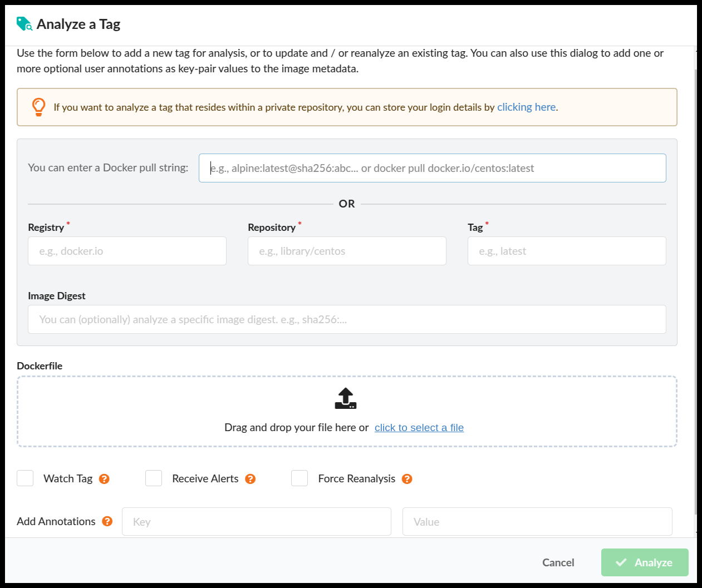Click into the Repository input field

[x=347, y=251]
